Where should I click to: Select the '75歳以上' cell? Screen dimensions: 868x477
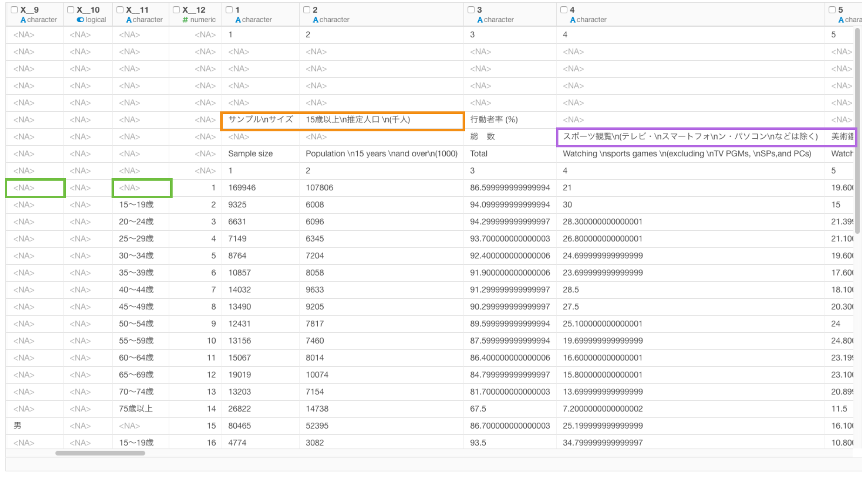pyautogui.click(x=141, y=409)
